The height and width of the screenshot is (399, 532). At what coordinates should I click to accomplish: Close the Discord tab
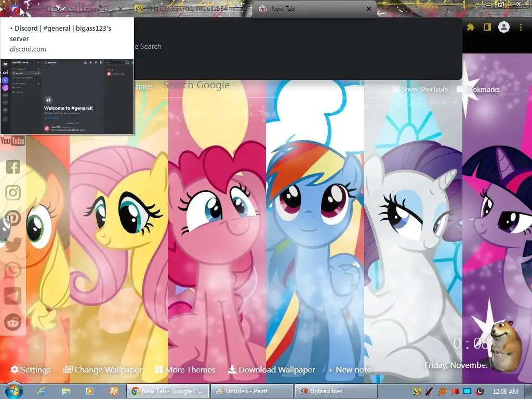pos(121,9)
